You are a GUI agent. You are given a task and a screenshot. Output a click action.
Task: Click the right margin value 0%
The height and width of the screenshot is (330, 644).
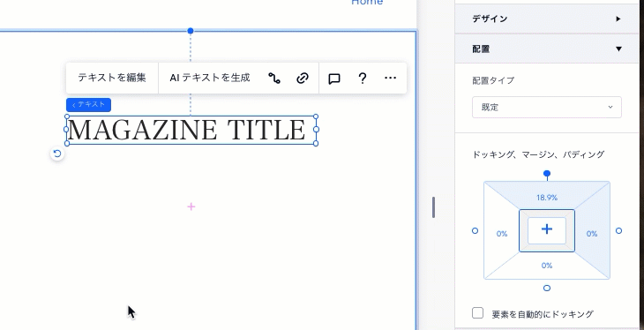(592, 234)
